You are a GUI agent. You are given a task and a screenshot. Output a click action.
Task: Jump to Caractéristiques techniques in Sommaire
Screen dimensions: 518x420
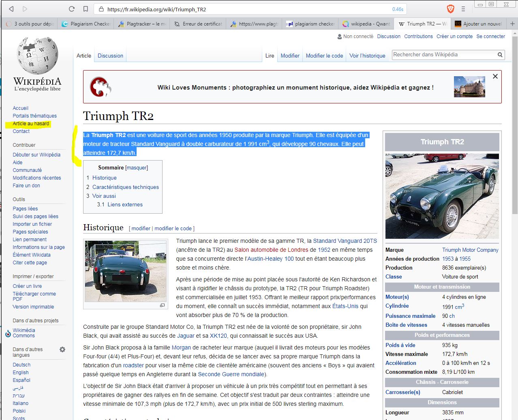click(x=125, y=187)
